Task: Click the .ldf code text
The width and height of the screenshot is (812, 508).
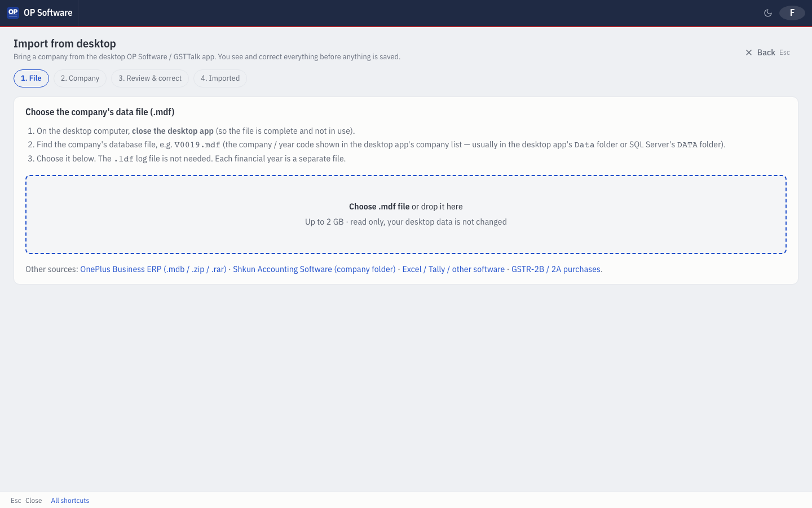Action: coord(123,159)
